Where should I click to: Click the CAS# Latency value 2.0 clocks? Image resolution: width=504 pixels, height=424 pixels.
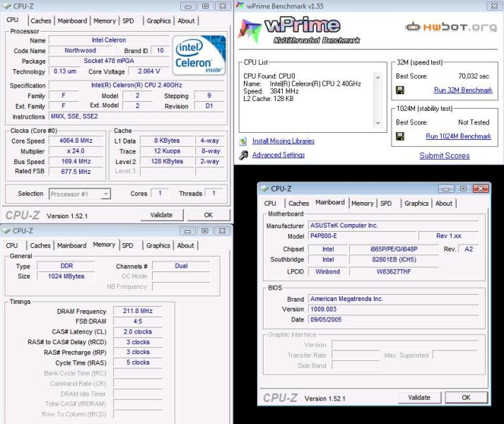[x=138, y=331]
